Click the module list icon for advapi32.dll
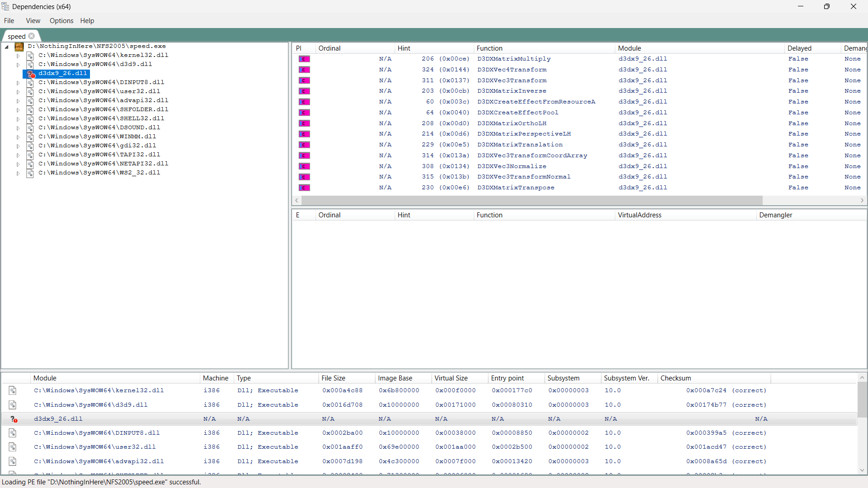868x488 pixels. (x=13, y=461)
